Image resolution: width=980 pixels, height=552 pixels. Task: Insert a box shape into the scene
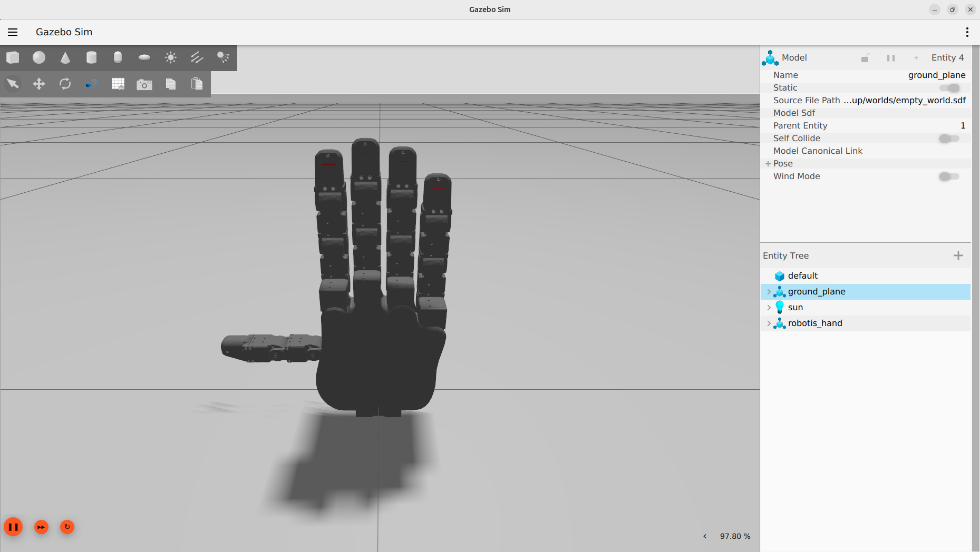pyautogui.click(x=13, y=57)
